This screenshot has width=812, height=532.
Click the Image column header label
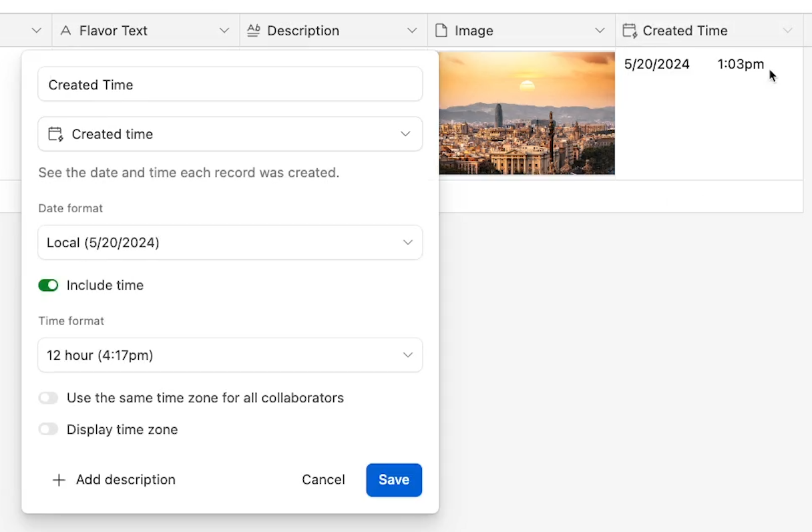[474, 31]
